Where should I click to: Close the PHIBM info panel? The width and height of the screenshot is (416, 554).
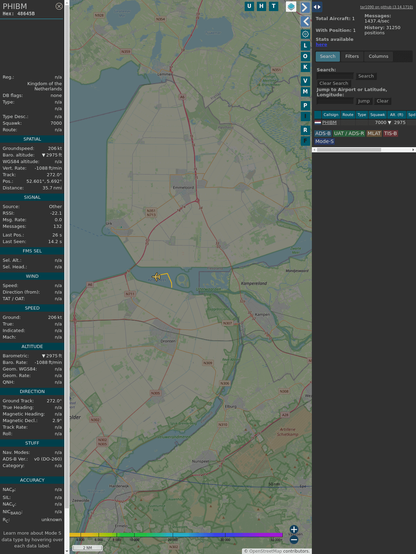[x=59, y=6]
